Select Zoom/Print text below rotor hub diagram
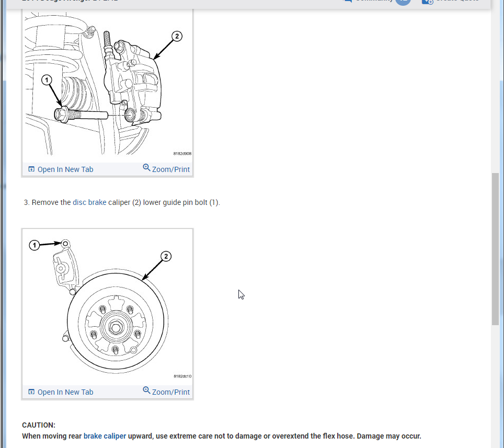The image size is (504, 448). 170,392
